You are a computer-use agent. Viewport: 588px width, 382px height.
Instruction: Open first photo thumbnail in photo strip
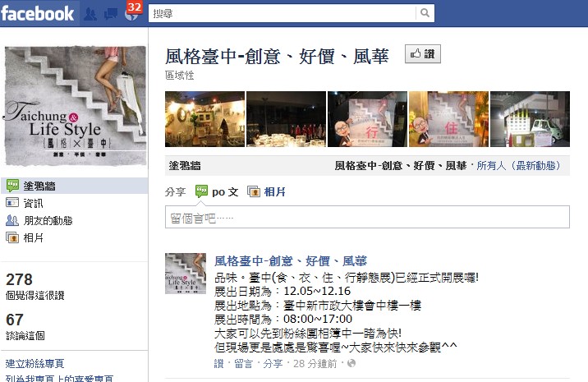coord(204,119)
